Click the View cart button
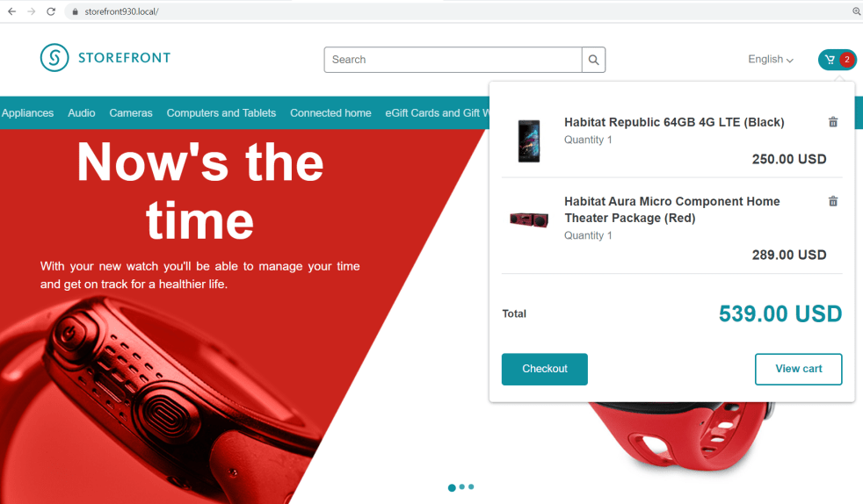 click(798, 369)
